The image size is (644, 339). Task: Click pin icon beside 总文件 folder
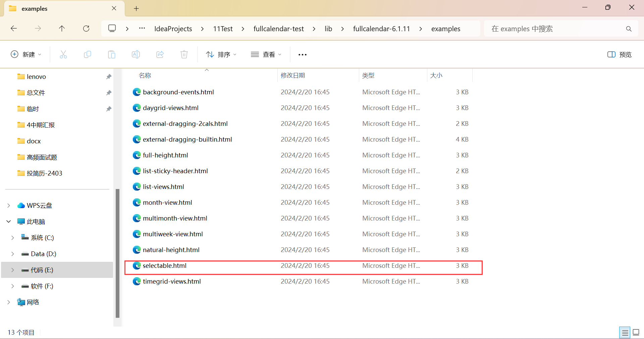[x=109, y=93]
